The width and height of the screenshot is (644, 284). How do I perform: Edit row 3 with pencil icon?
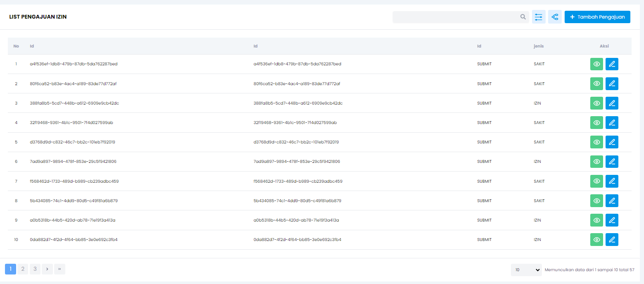coord(612,103)
